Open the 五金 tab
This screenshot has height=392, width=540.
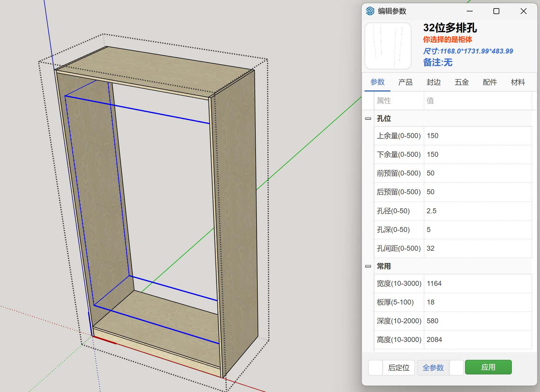click(462, 82)
